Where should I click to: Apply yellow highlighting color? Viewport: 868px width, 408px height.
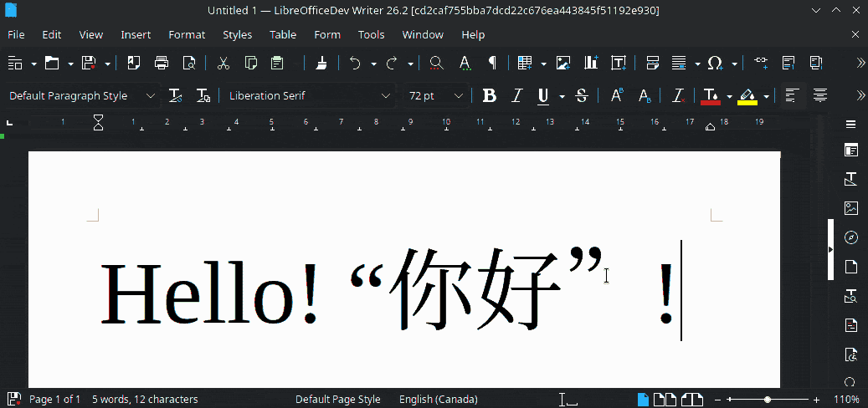(x=747, y=95)
